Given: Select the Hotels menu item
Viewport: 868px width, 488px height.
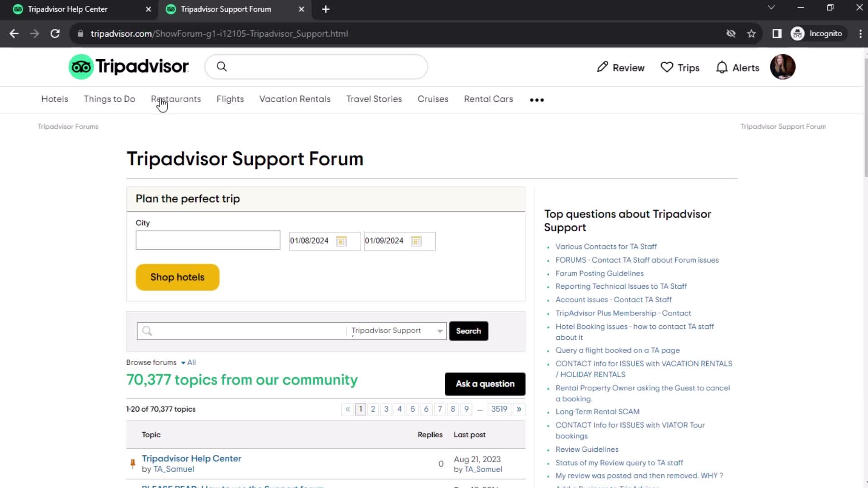Looking at the screenshot, I should click(54, 99).
